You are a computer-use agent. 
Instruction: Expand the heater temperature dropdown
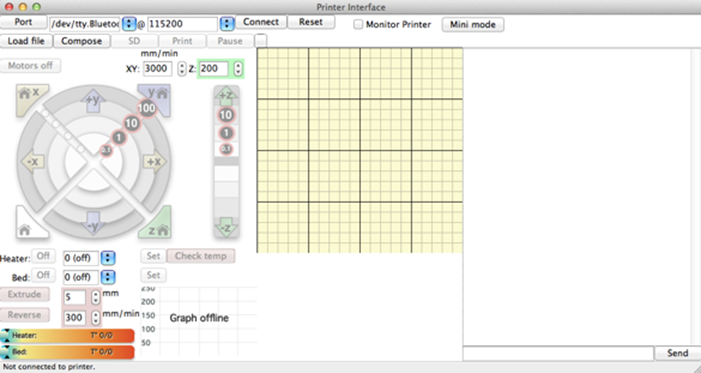pyautogui.click(x=108, y=258)
